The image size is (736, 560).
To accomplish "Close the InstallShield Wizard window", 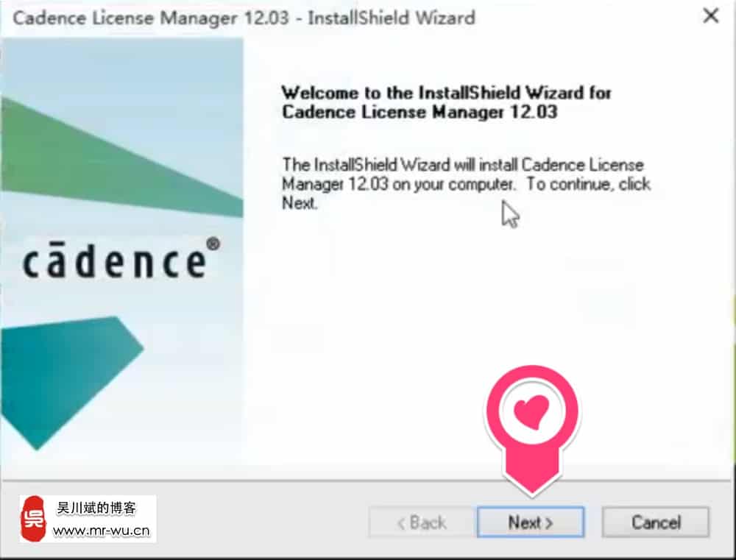I will (711, 16).
